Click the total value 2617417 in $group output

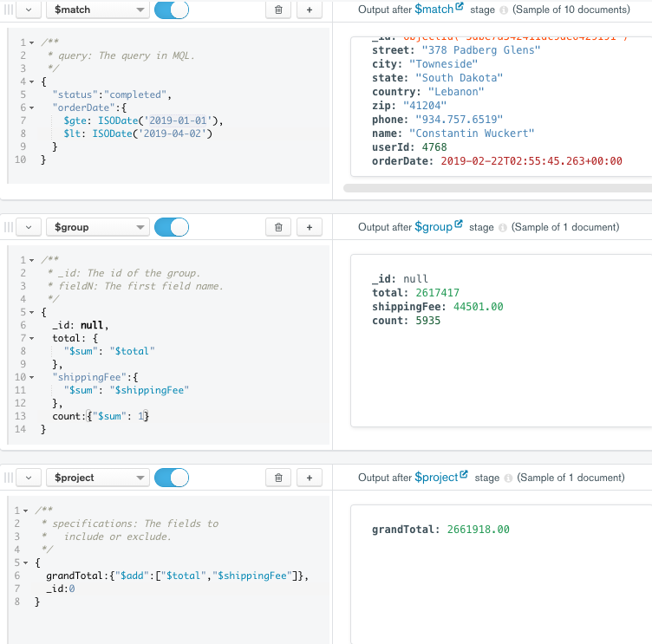438,293
